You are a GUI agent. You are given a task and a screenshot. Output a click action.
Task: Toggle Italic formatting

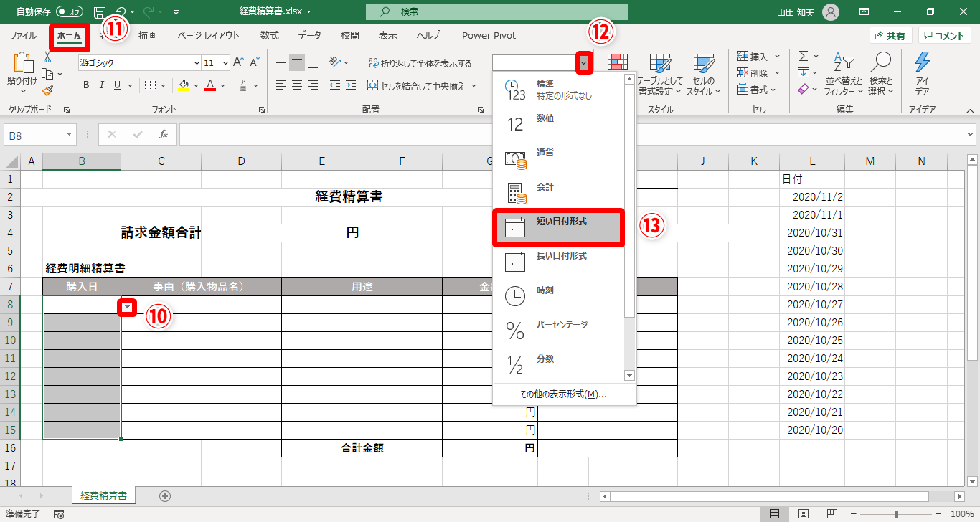(x=102, y=85)
